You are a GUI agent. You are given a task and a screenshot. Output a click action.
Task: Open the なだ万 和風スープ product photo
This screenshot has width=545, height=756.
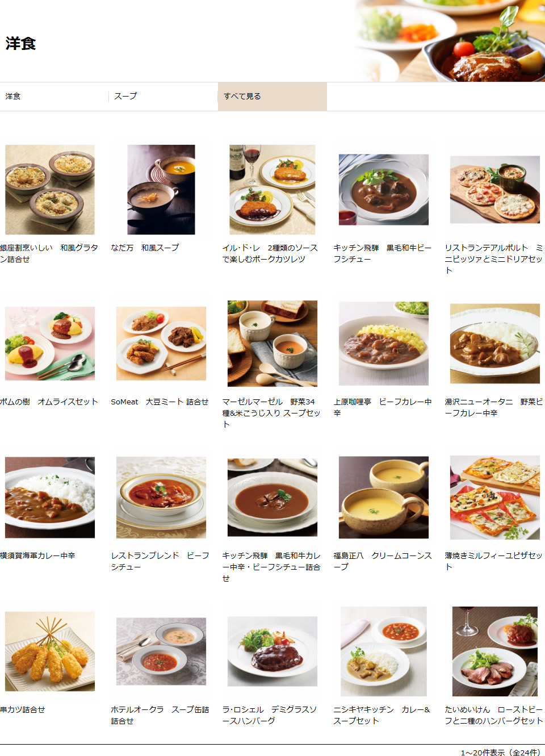[161, 190]
